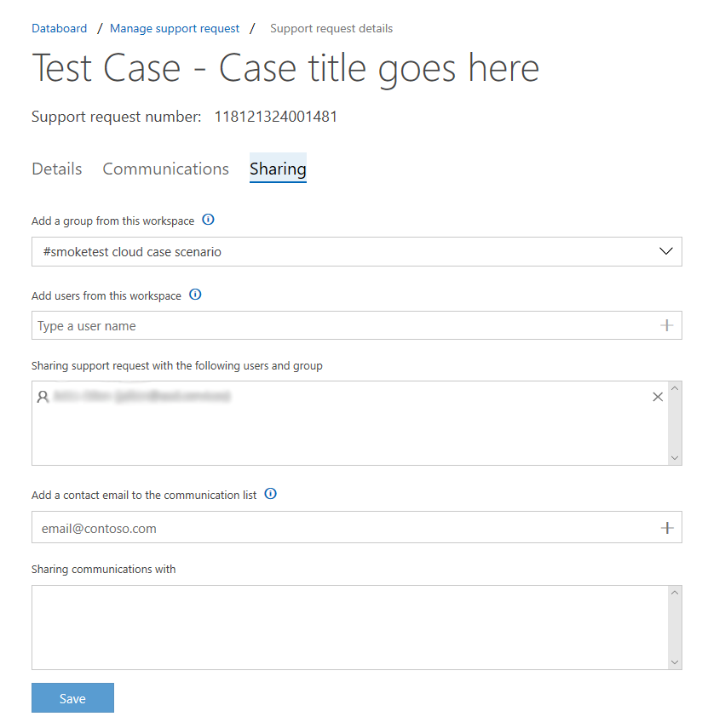Viewport: 725px width, 728px height.
Task: Click info icon beside 'Add users from this workspace'
Action: point(195,295)
